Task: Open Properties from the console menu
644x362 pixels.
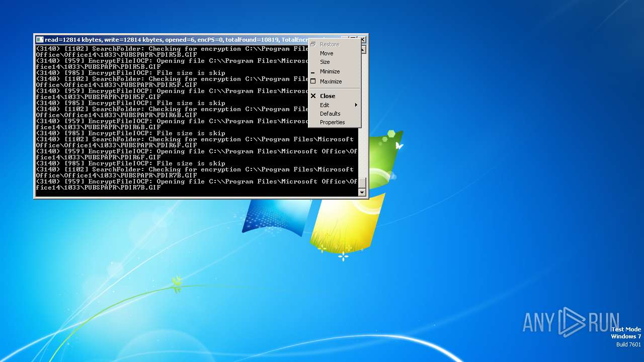Action: click(335, 122)
